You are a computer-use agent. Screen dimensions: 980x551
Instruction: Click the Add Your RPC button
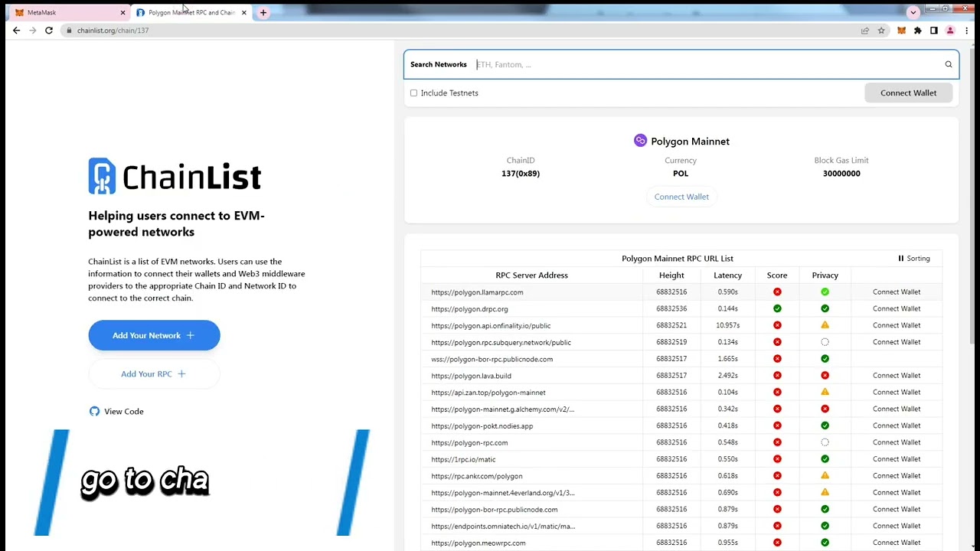pyautogui.click(x=154, y=373)
